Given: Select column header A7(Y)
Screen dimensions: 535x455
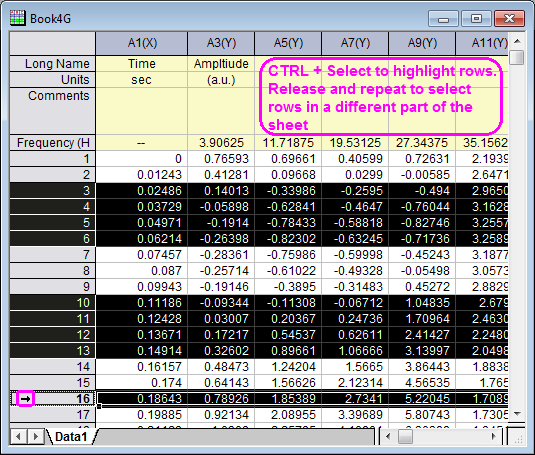Looking at the screenshot, I should (x=355, y=43).
